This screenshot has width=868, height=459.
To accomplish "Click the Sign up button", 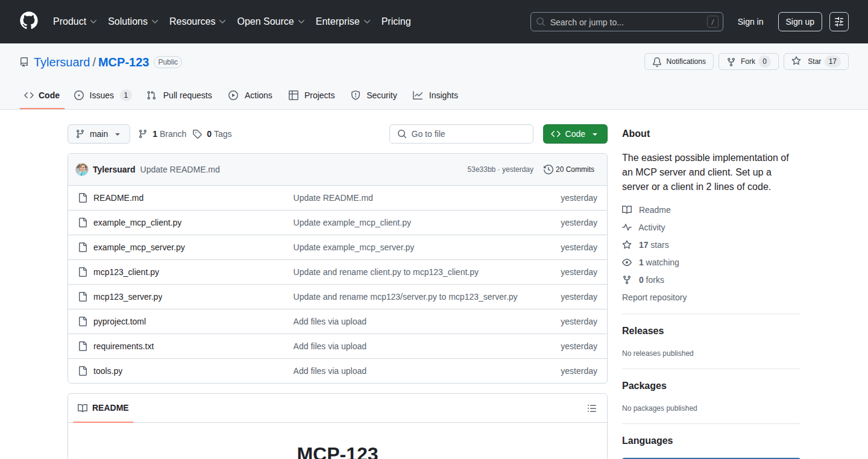I will point(800,22).
